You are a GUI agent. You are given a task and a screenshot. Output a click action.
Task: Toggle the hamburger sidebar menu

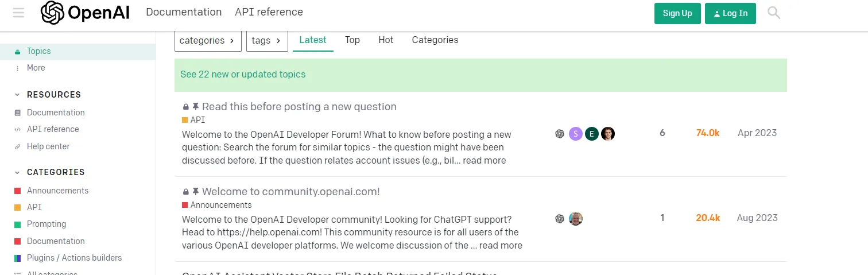[18, 13]
